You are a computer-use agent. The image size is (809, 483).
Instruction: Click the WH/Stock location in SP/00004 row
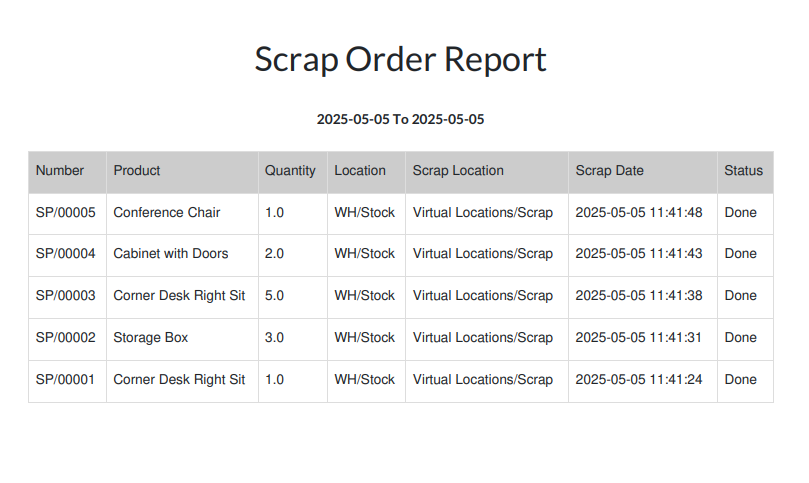pyautogui.click(x=364, y=254)
